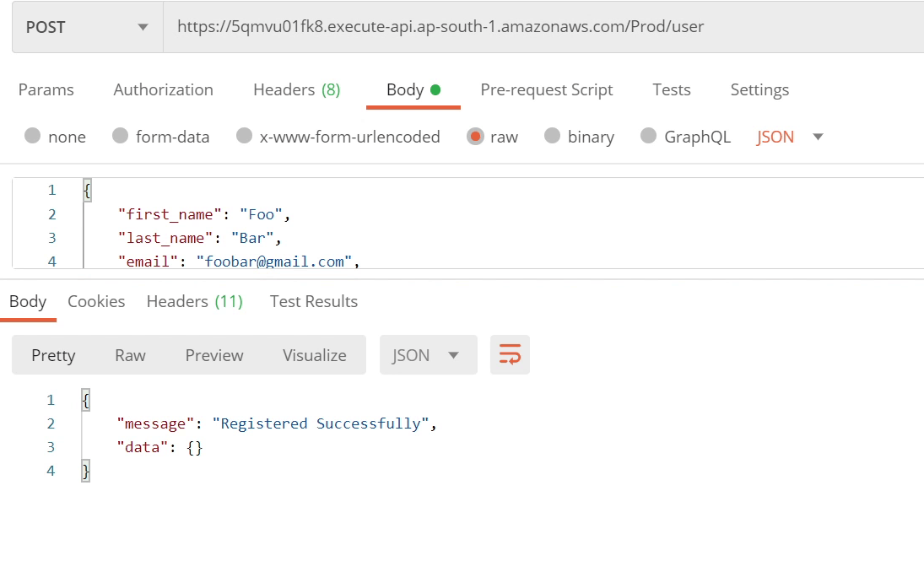The height and width of the screenshot is (577, 924).
Task: View the response Headers (11) tab
Action: (194, 301)
